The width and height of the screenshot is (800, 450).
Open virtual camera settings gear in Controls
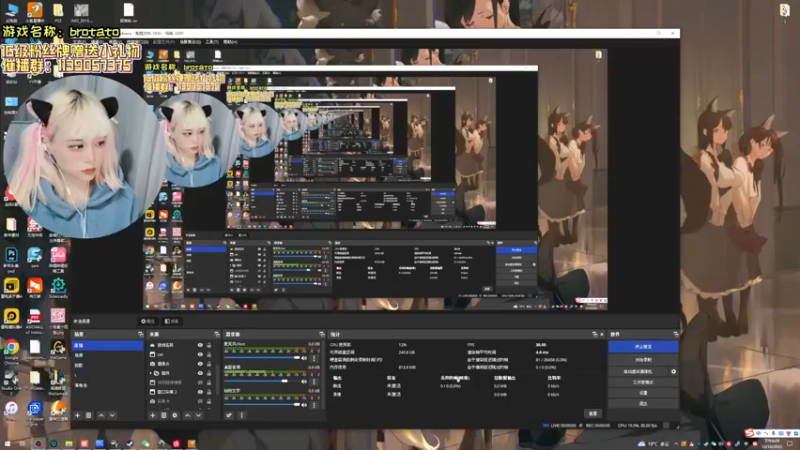click(x=673, y=371)
